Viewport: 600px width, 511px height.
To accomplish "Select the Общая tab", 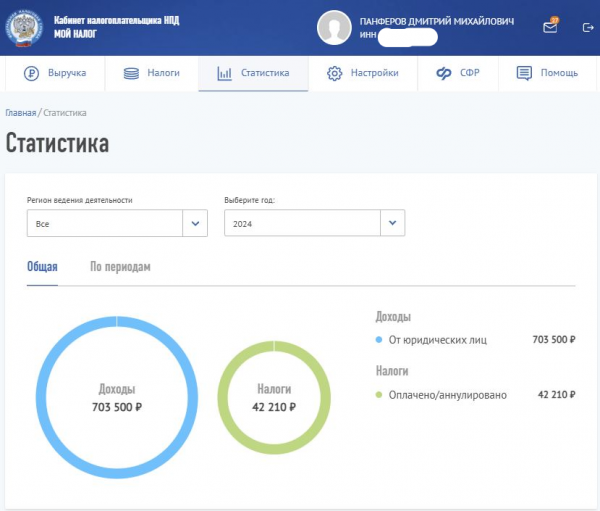I will (x=42, y=267).
